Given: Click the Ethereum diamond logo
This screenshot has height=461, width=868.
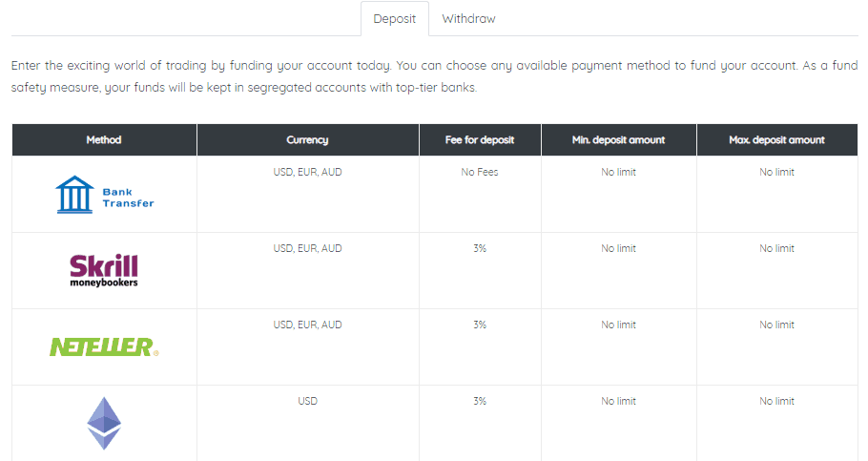Looking at the screenshot, I should 104,424.
